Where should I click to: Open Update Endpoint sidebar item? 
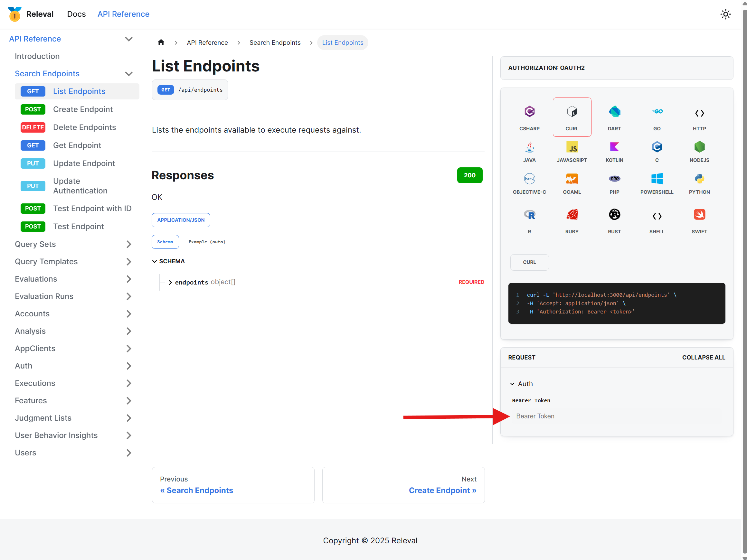tap(77, 163)
